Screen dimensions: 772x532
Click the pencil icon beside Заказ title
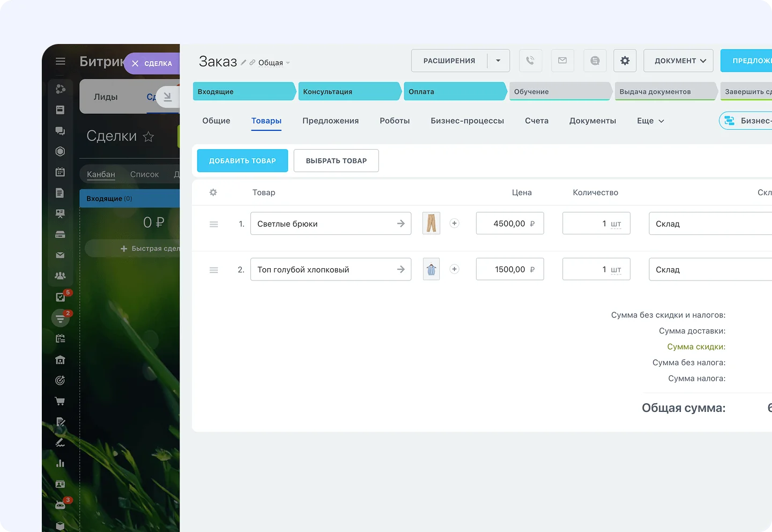tap(243, 63)
